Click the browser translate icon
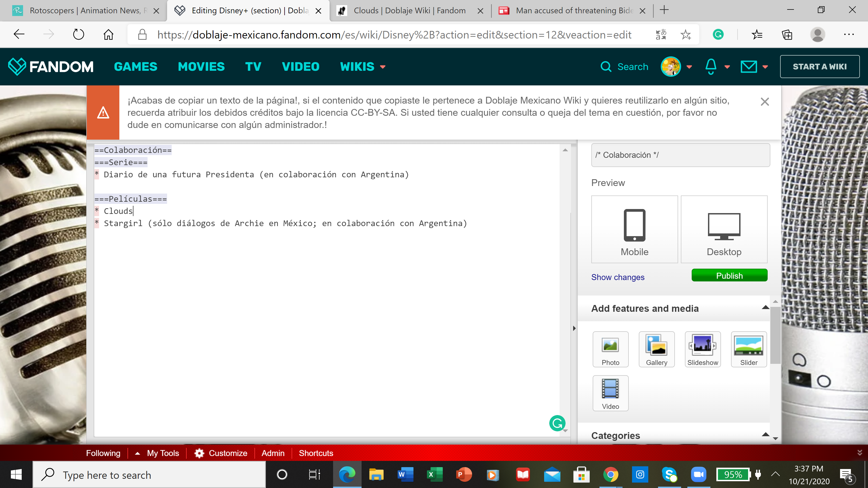Screen dimensions: 868x488 pyautogui.click(x=661, y=34)
